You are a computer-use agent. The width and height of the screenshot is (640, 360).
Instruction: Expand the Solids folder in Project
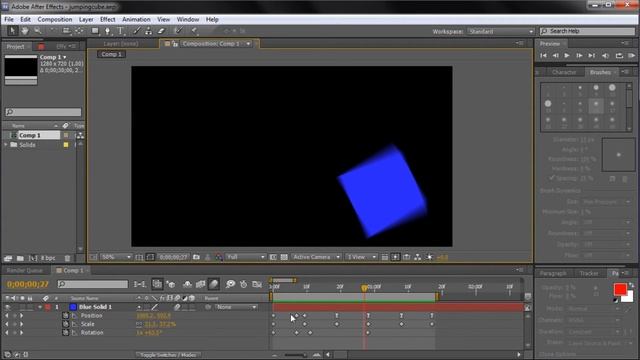tap(6, 145)
